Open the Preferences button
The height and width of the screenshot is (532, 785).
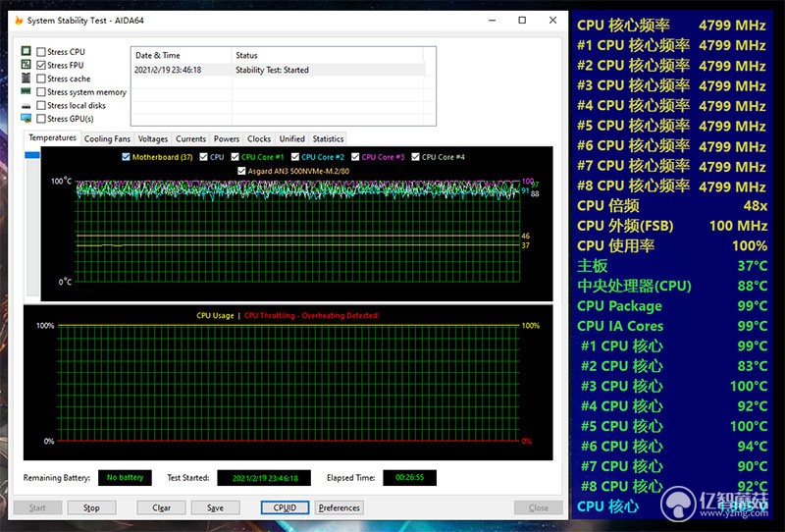339,507
